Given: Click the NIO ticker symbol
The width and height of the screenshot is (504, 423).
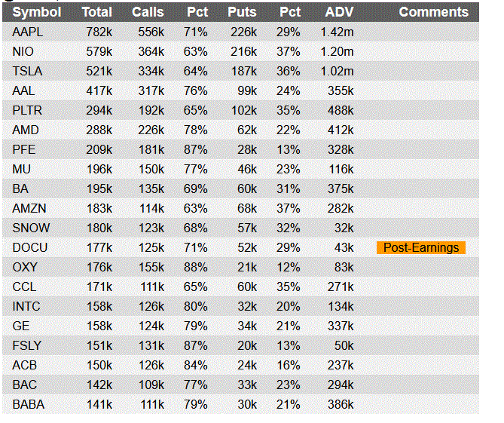Looking at the screenshot, I should pos(23,51).
